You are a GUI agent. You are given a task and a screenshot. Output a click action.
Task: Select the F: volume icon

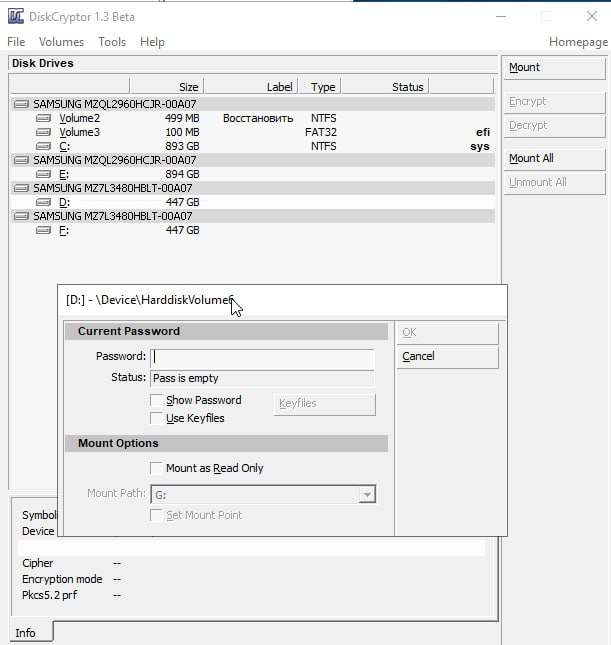(x=43, y=230)
